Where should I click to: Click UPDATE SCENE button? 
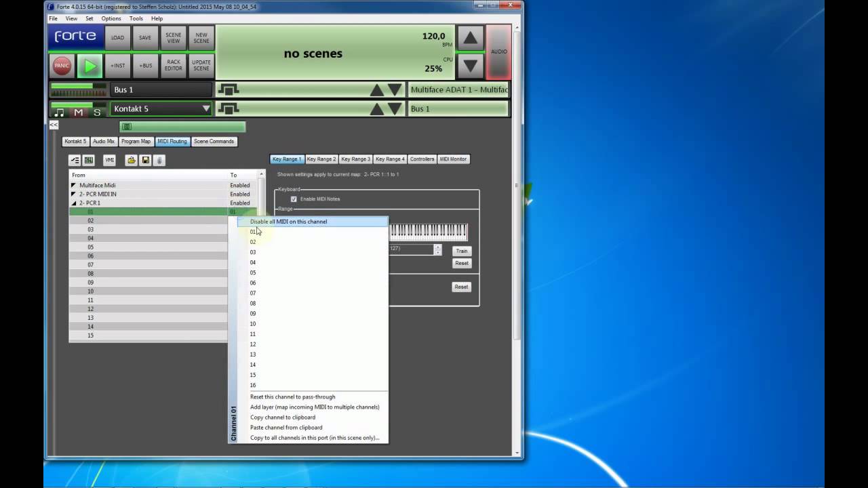point(201,66)
